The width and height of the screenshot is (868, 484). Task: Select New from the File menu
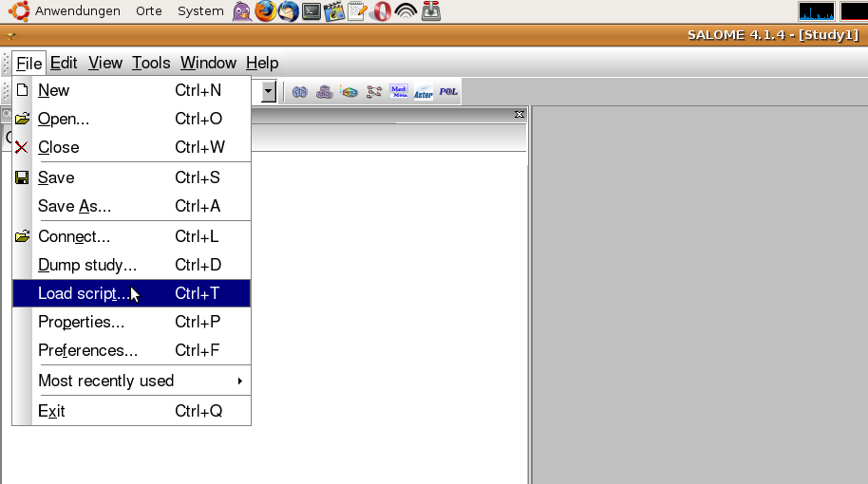pos(132,90)
